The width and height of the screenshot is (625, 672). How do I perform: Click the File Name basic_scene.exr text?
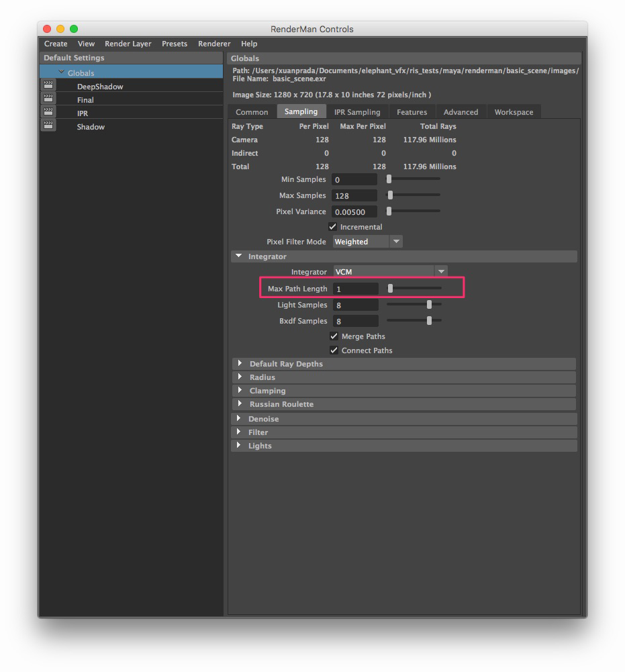tap(279, 79)
